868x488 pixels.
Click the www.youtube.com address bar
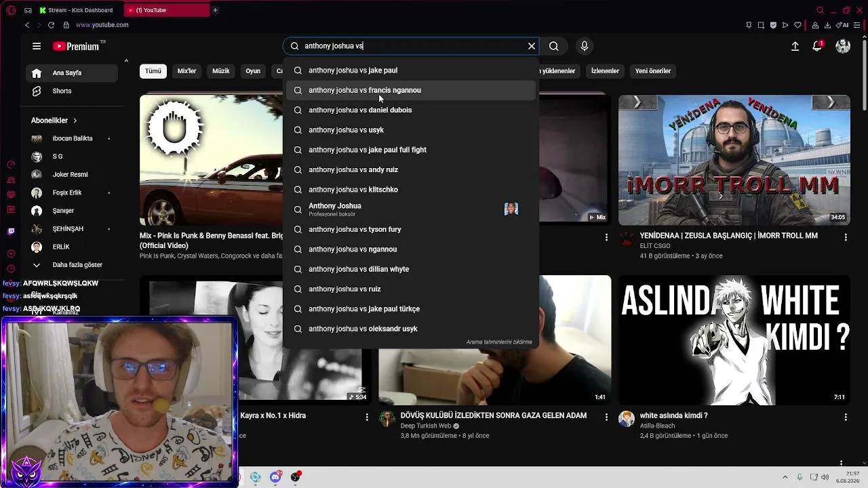(102, 25)
